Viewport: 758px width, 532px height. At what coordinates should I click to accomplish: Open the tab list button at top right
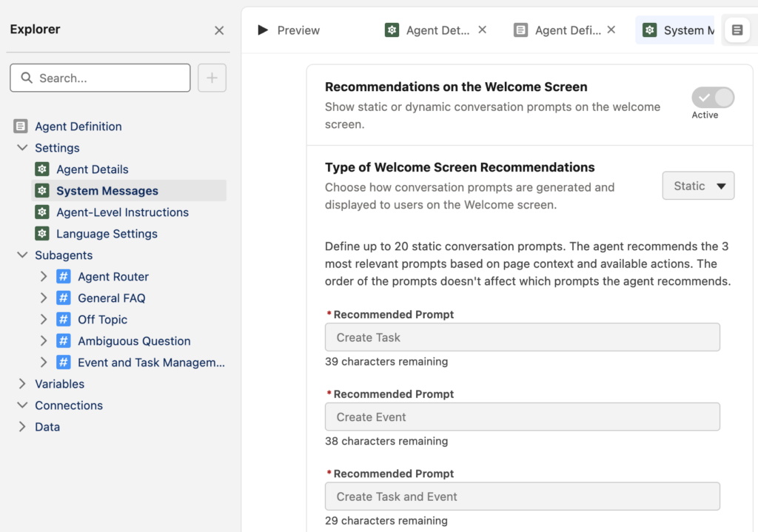pos(737,30)
